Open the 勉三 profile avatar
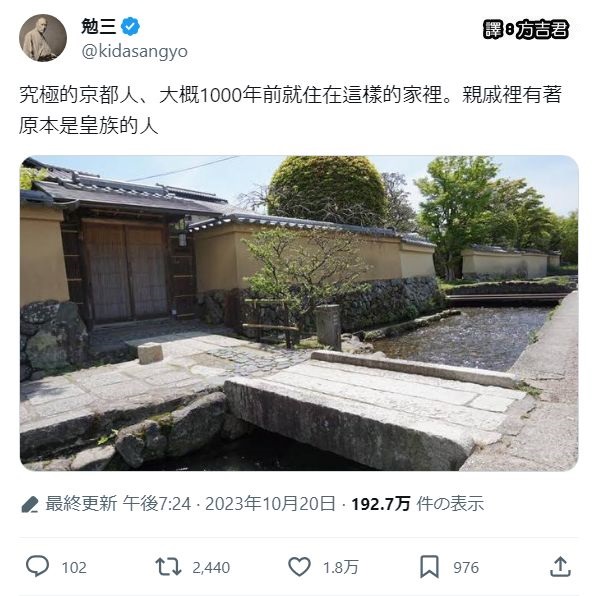 [43, 38]
